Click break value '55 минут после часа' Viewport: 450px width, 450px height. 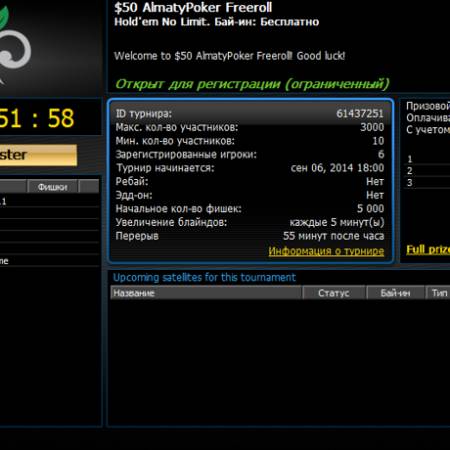click(333, 236)
